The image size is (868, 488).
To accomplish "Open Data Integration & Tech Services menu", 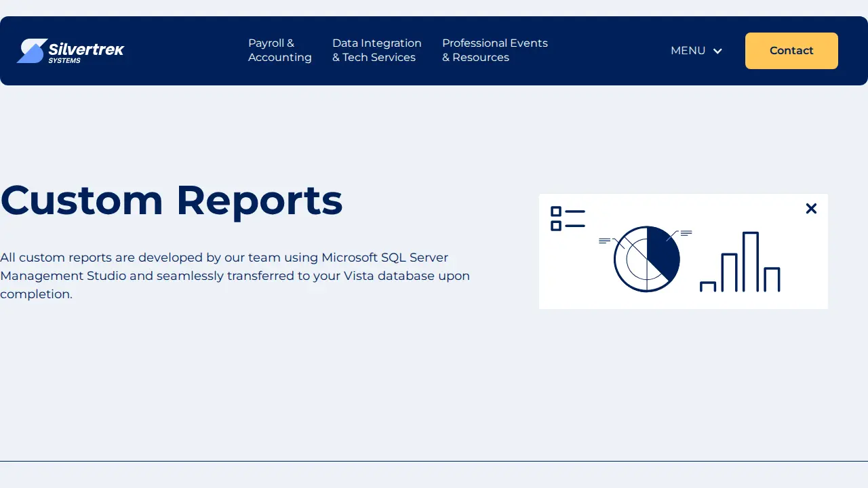I will tap(377, 50).
